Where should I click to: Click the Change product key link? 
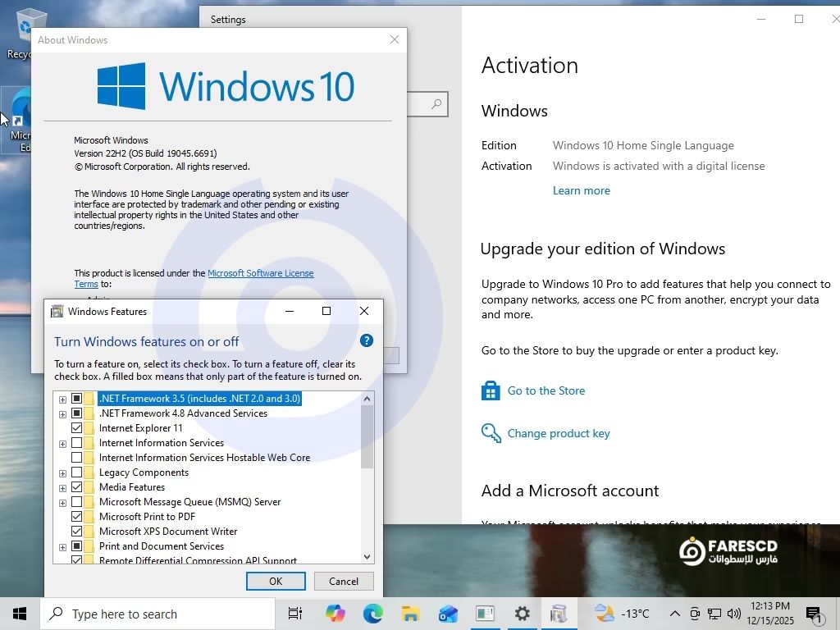pos(558,433)
